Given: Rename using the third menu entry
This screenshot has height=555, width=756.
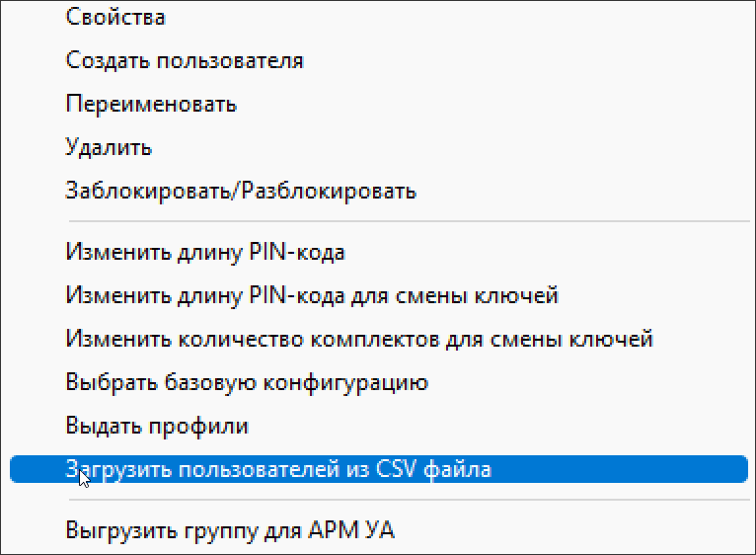Looking at the screenshot, I should pyautogui.click(x=151, y=104).
